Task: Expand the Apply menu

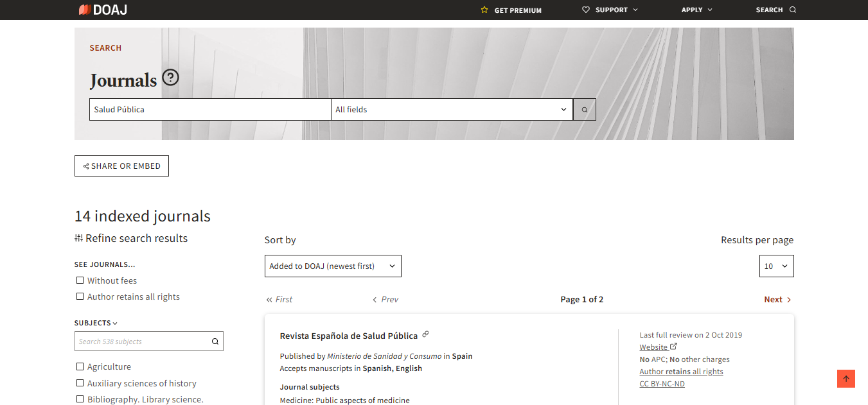Action: 696,10
